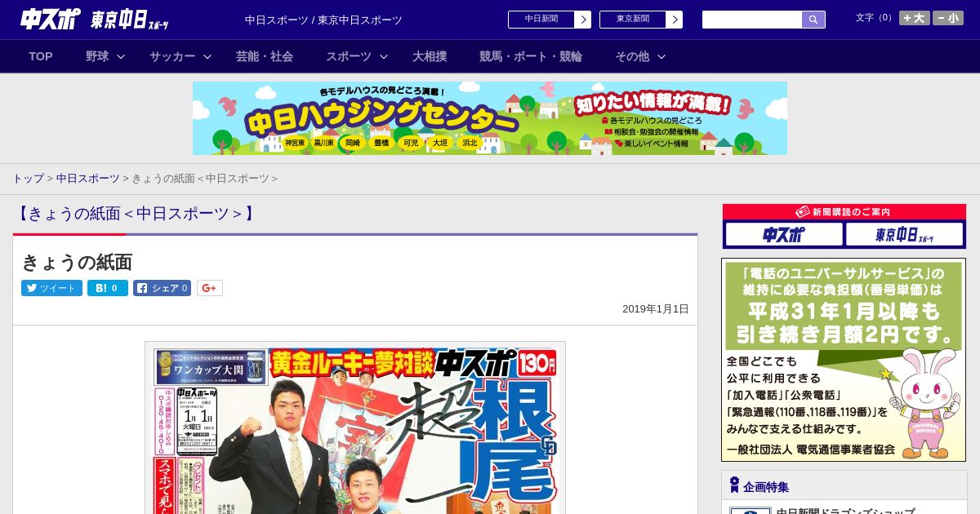Screen dimensions: 980x514
Task: Click 中日スポーツ / 東京中日スポーツ header text
Action: (x=323, y=20)
